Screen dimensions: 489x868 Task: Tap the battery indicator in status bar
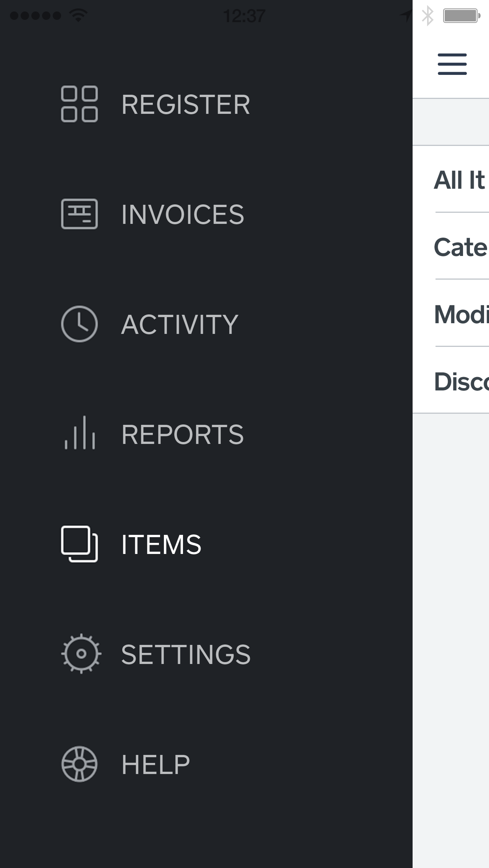pyautogui.click(x=461, y=16)
